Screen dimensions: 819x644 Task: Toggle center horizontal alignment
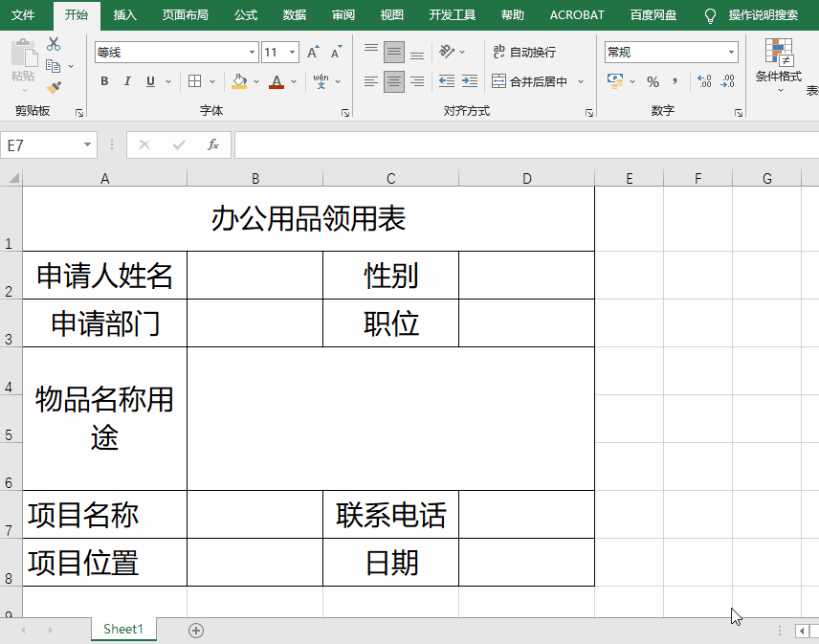point(394,81)
